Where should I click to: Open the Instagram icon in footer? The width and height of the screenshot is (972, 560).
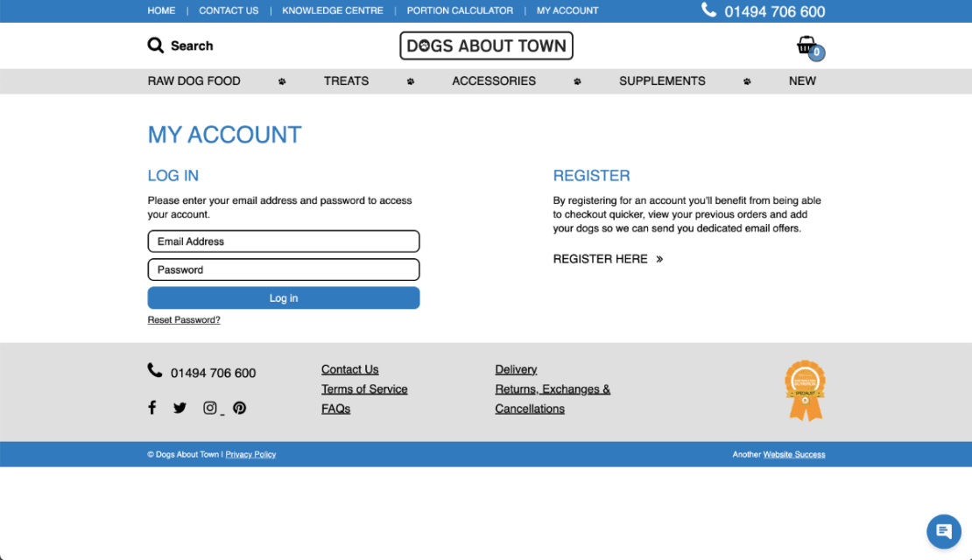point(210,408)
